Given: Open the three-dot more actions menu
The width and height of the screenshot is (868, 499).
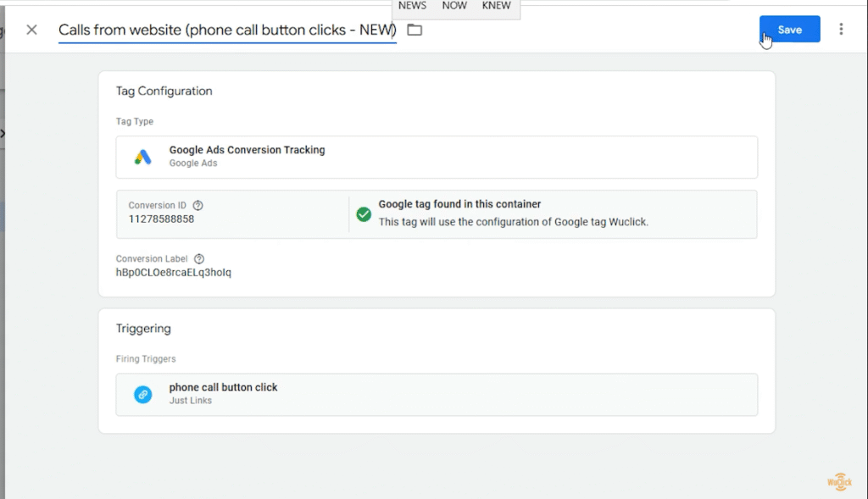Looking at the screenshot, I should [841, 30].
